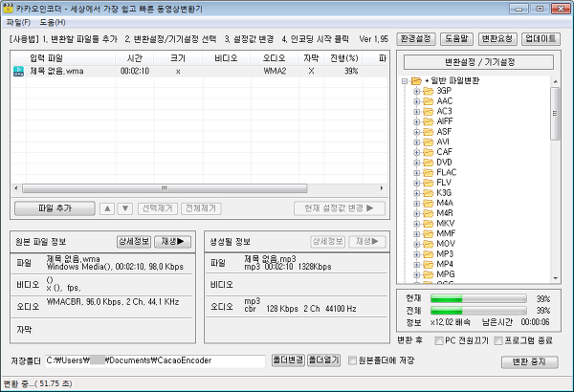The image size is (574, 392).
Task: Click the open folder icon of 일반 파일변환
Action: pos(416,80)
